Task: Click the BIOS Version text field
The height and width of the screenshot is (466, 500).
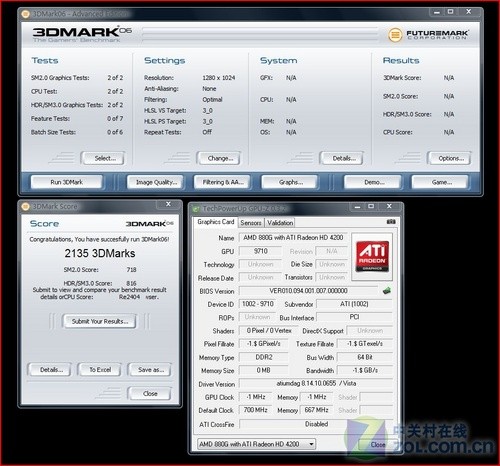Action: pos(308,291)
